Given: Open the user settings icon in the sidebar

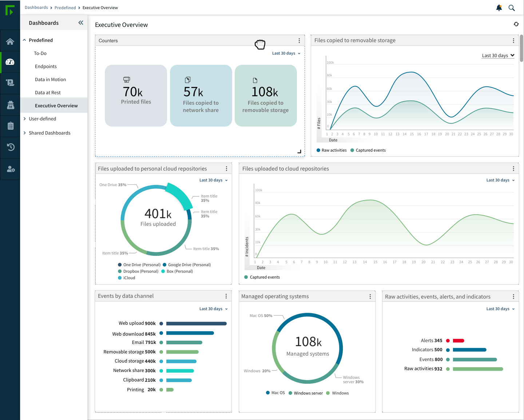Looking at the screenshot, I should (x=10, y=169).
